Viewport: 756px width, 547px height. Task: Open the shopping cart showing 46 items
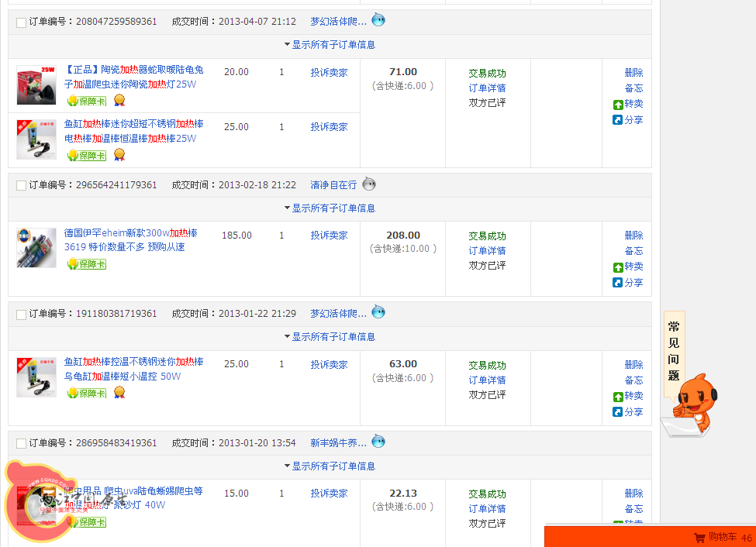coord(726,538)
